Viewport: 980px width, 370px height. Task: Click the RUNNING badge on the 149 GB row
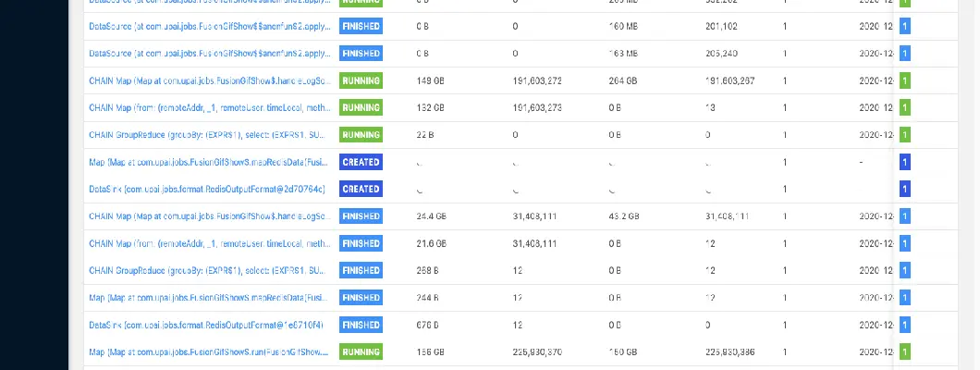pos(361,80)
